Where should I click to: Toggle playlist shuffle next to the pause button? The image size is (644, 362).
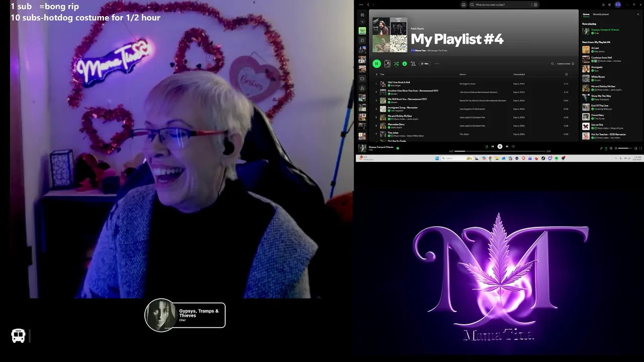point(396,63)
